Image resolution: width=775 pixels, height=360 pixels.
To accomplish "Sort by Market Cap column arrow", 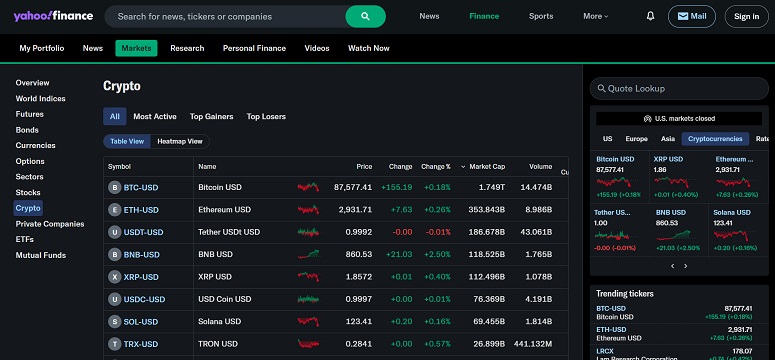I will click(463, 167).
